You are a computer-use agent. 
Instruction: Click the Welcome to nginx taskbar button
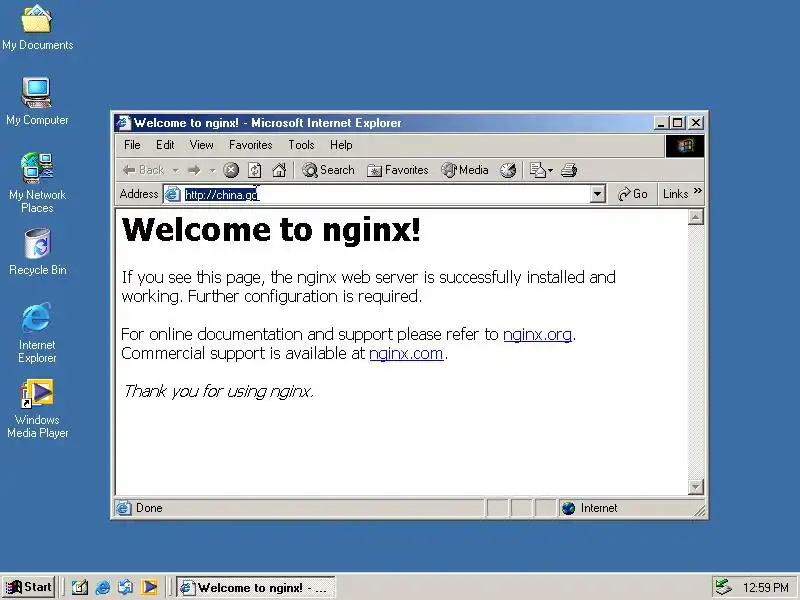[256, 587]
